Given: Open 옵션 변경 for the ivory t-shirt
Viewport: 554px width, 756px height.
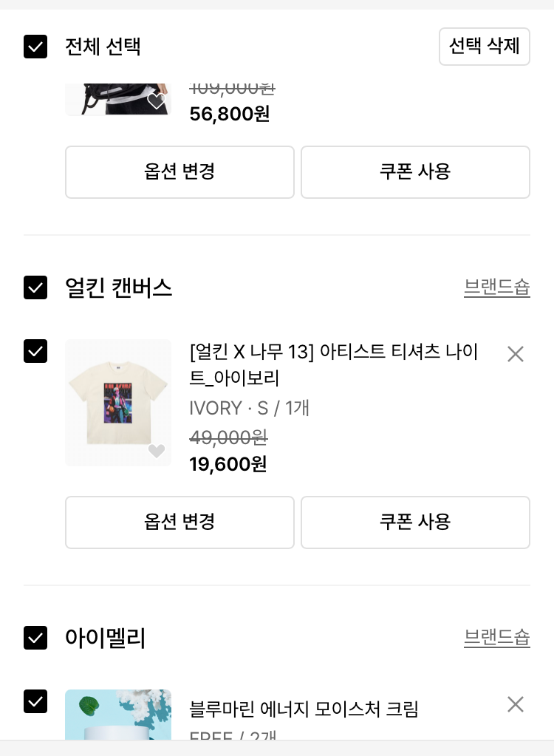Looking at the screenshot, I should point(179,522).
